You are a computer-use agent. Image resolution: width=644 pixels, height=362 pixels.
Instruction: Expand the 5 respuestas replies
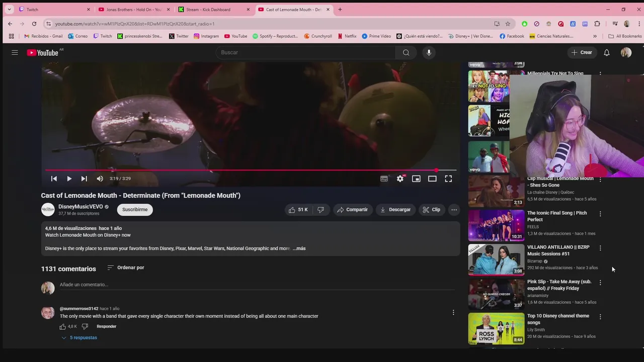point(79,338)
